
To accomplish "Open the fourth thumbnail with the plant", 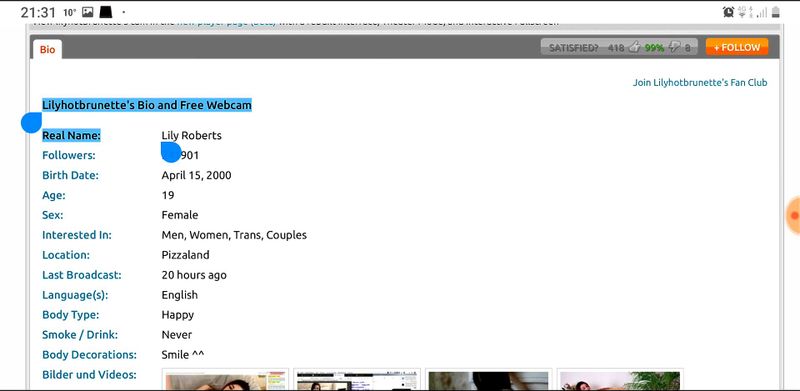I will click(620, 380).
